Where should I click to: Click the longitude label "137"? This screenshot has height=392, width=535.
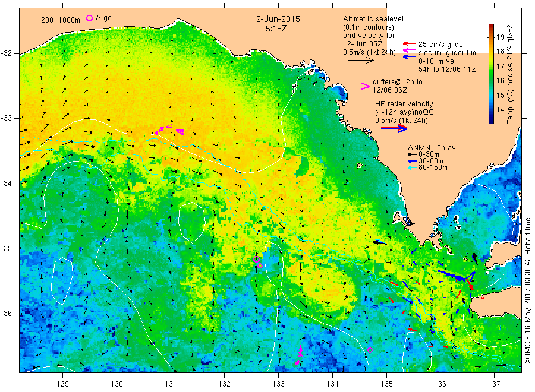tap(494, 384)
